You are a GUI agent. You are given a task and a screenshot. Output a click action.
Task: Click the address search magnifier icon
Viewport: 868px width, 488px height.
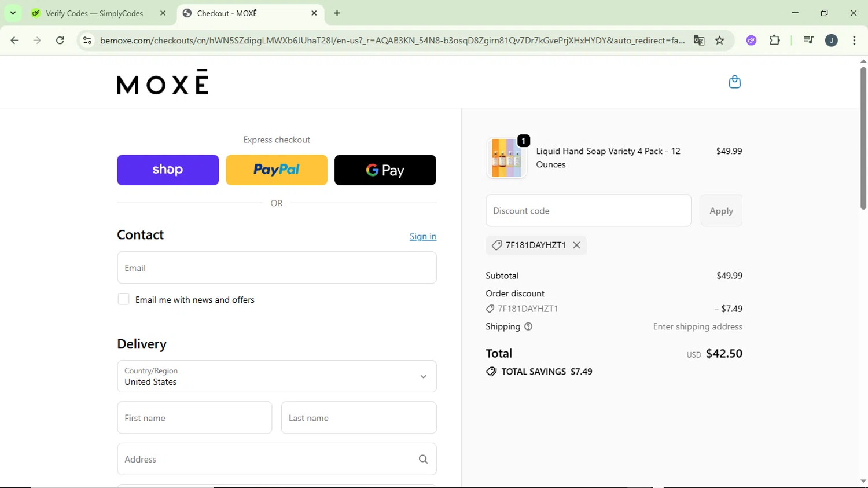coord(423,459)
